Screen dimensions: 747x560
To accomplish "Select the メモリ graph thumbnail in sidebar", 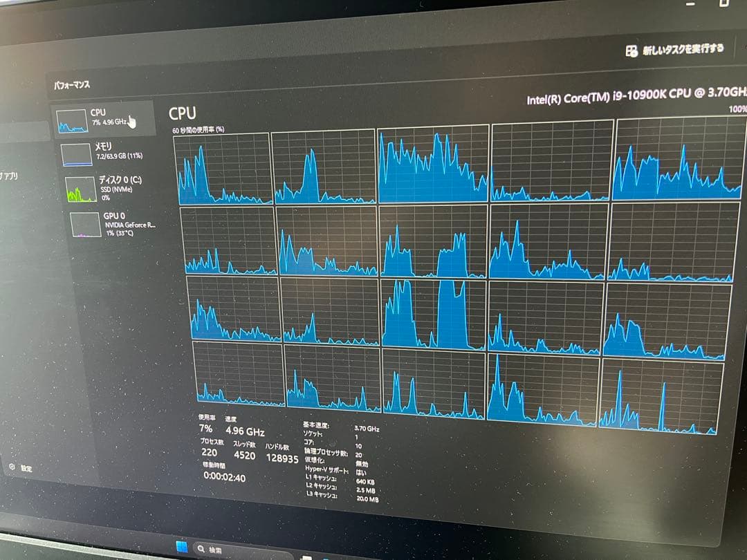I will [76, 154].
